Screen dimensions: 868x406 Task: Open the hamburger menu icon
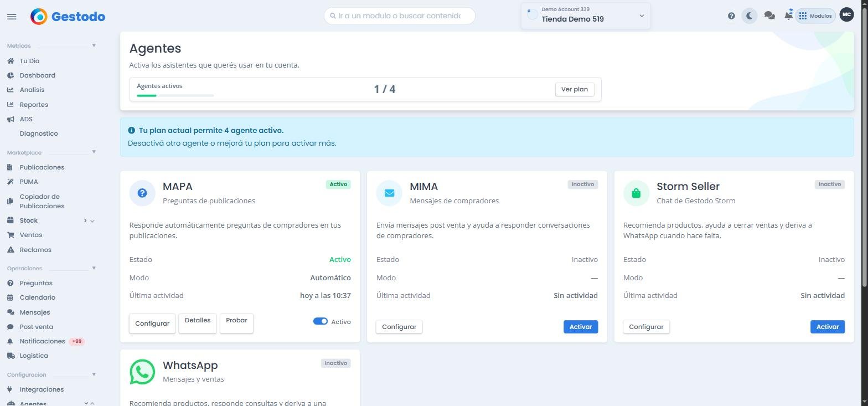point(12,17)
